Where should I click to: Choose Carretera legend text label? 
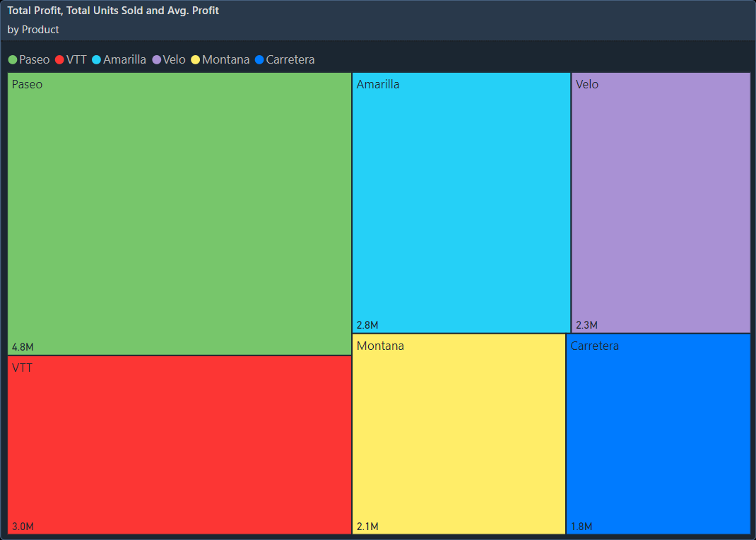click(x=290, y=60)
